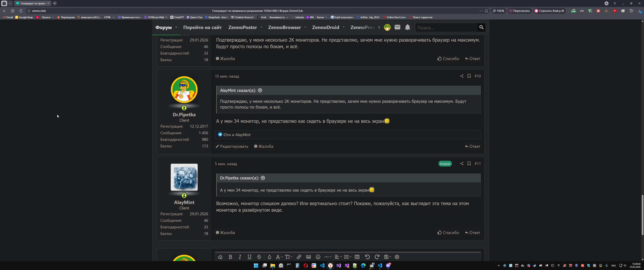Open the text color picker drop icon
Viewport: 644px width, 270px height.
(269, 257)
